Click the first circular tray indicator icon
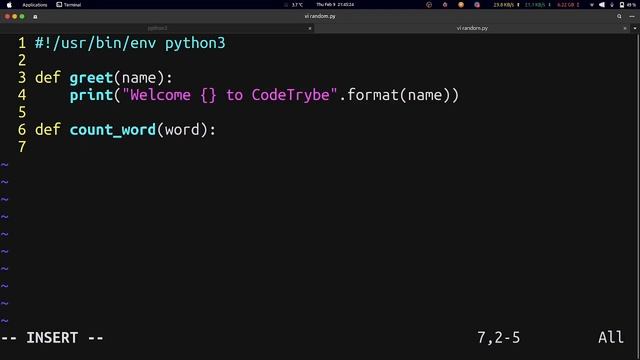 (x=429, y=5)
